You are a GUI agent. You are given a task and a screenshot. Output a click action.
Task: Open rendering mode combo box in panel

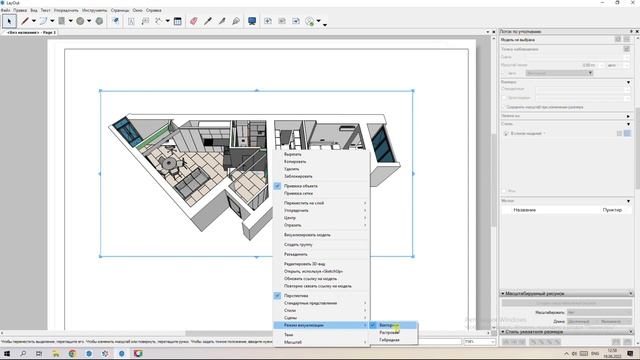[x=559, y=73]
